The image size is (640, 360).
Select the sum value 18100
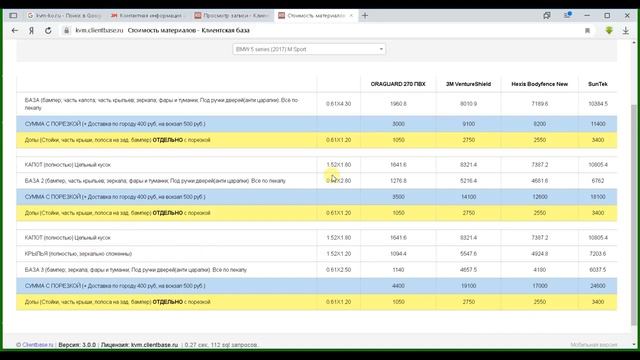coord(598,197)
